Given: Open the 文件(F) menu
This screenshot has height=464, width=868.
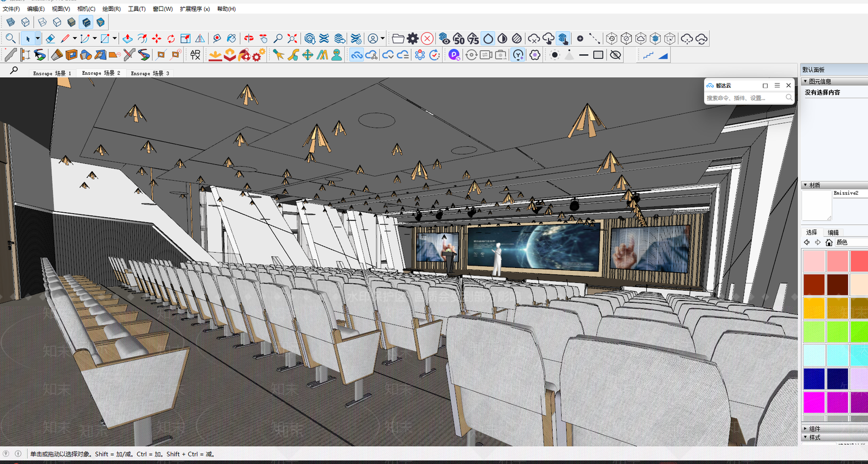Looking at the screenshot, I should (11, 9).
